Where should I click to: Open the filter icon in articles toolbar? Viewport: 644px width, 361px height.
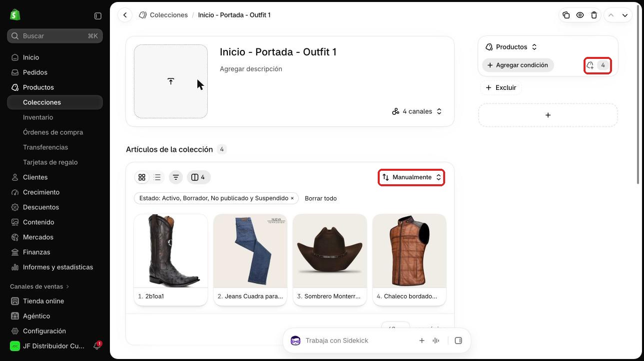(176, 177)
